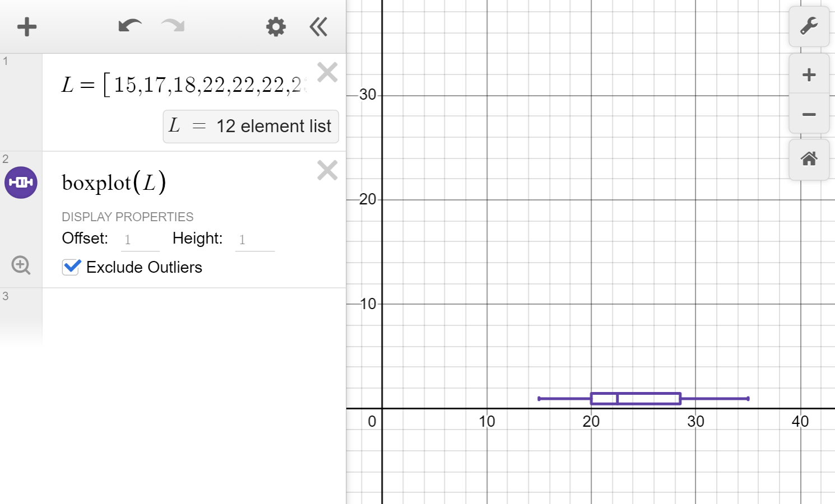Delete the list L expression
835x504 pixels.
[x=327, y=72]
